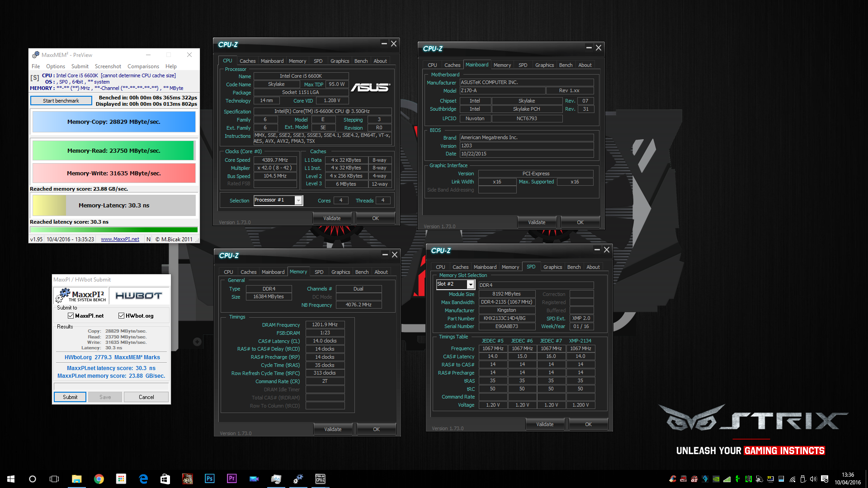
Task: Launch Microsoft Edge from the taskbar
Action: 143,479
